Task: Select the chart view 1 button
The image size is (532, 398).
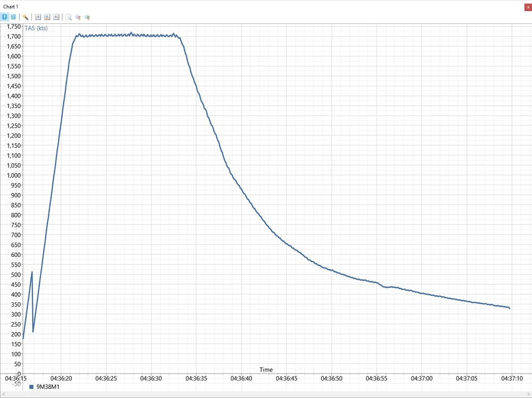Action: [x=4, y=16]
